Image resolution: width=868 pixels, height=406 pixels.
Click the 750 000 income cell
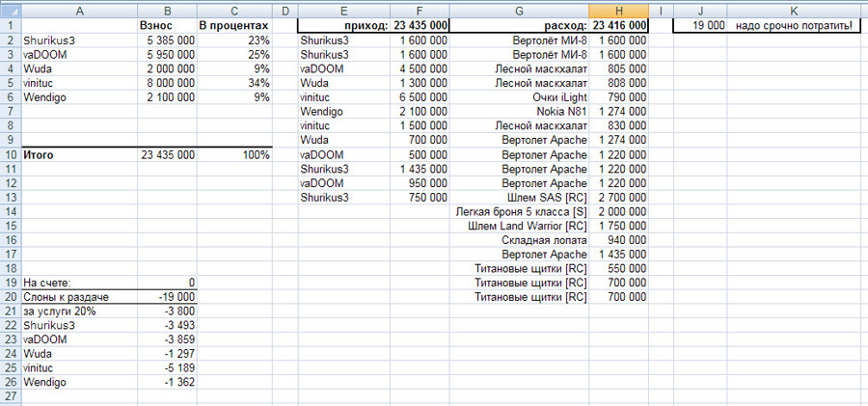[420, 198]
